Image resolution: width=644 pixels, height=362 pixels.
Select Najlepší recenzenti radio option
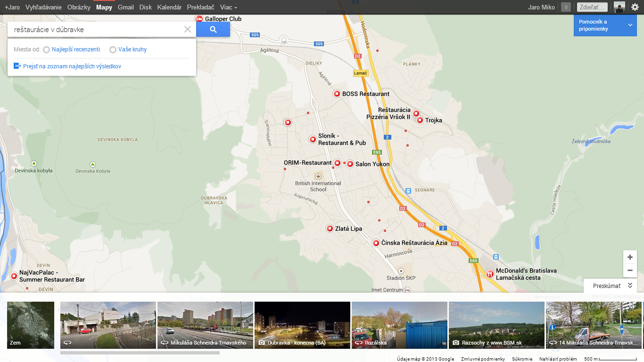pos(46,50)
